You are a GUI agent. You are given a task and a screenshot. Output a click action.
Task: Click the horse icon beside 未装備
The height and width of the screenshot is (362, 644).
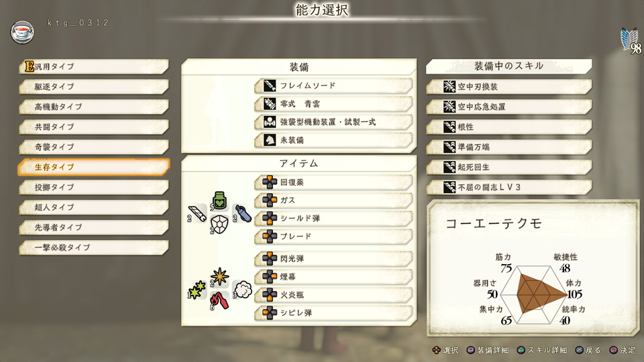pyautogui.click(x=270, y=140)
